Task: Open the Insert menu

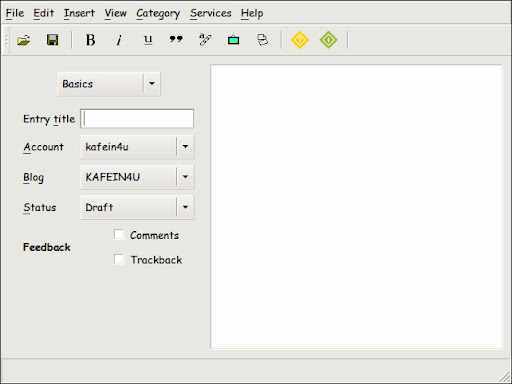Action: point(79,13)
